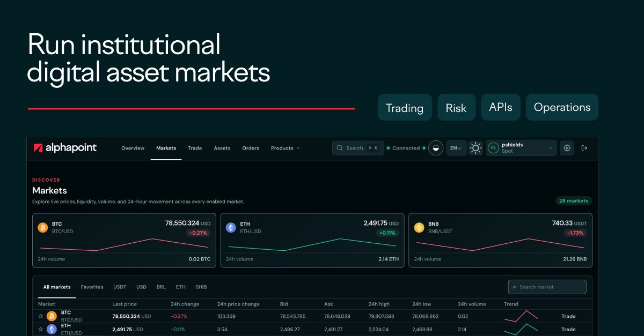Click the Risk pill in the banner
Viewport: 644px width, 336px height.
[x=456, y=108]
